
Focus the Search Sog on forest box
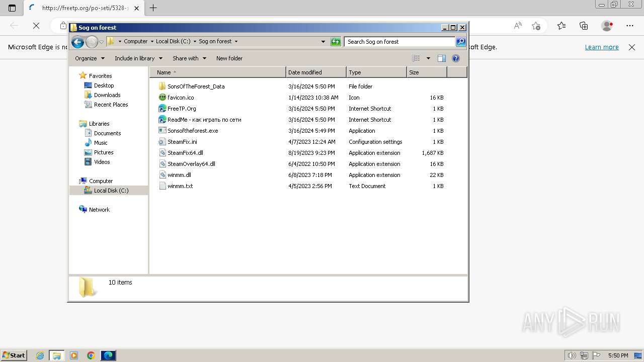400,42
